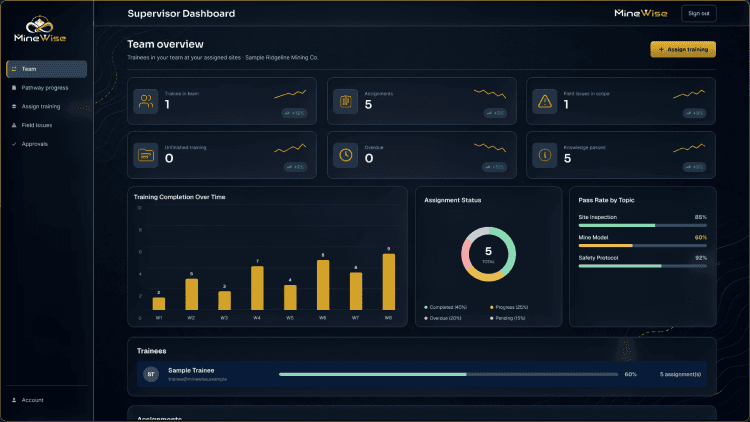This screenshot has height=422, width=750.
Task: Click the trainee email address text
Action: tap(197, 379)
